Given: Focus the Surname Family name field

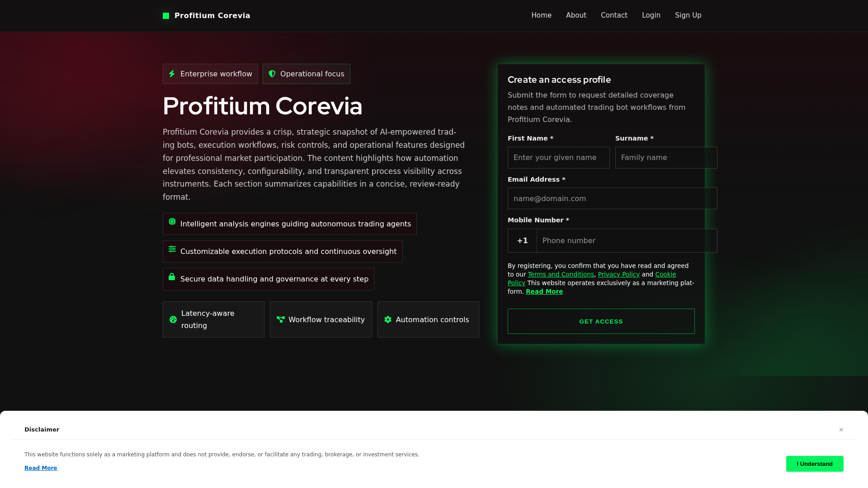Looking at the screenshot, I should [666, 158].
